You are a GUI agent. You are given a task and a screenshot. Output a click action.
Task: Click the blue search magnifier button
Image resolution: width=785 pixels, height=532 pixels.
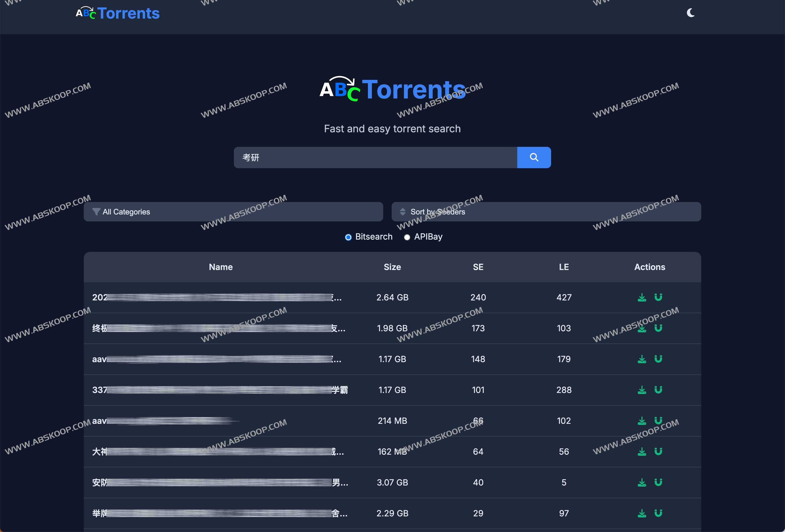pos(534,157)
